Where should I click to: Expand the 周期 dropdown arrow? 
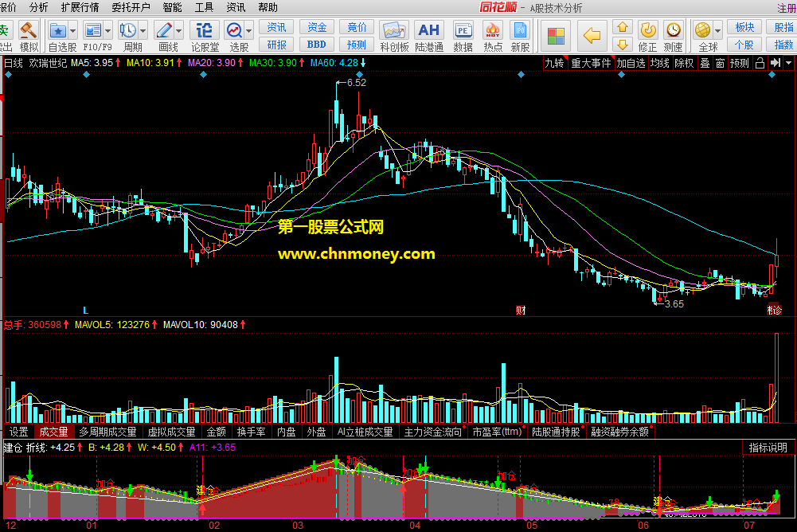click(143, 31)
